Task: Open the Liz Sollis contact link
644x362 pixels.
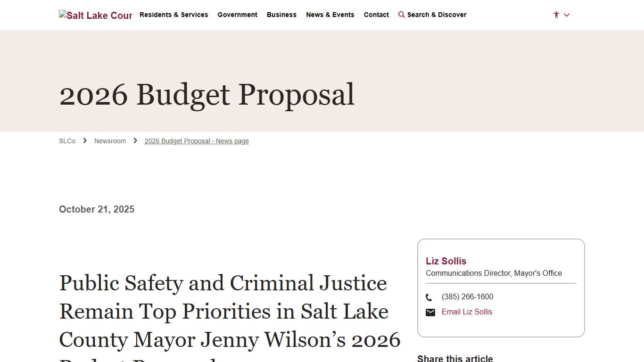Action: click(x=446, y=261)
